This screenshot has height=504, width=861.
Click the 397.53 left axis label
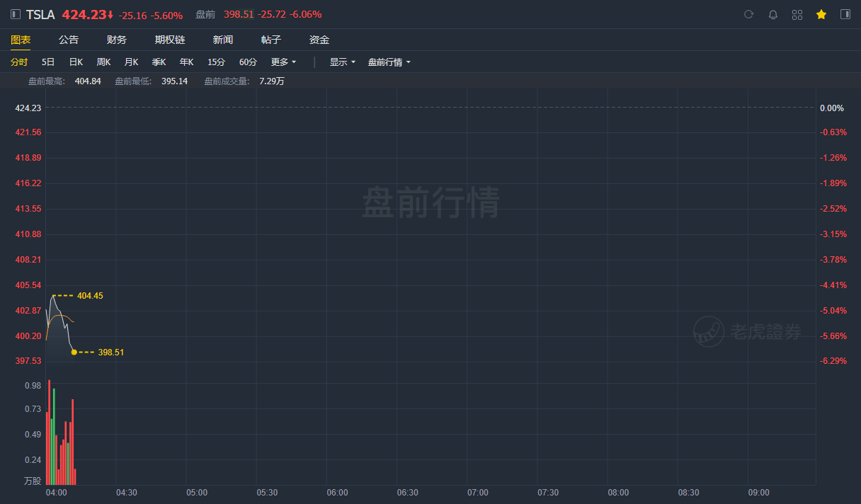click(28, 361)
